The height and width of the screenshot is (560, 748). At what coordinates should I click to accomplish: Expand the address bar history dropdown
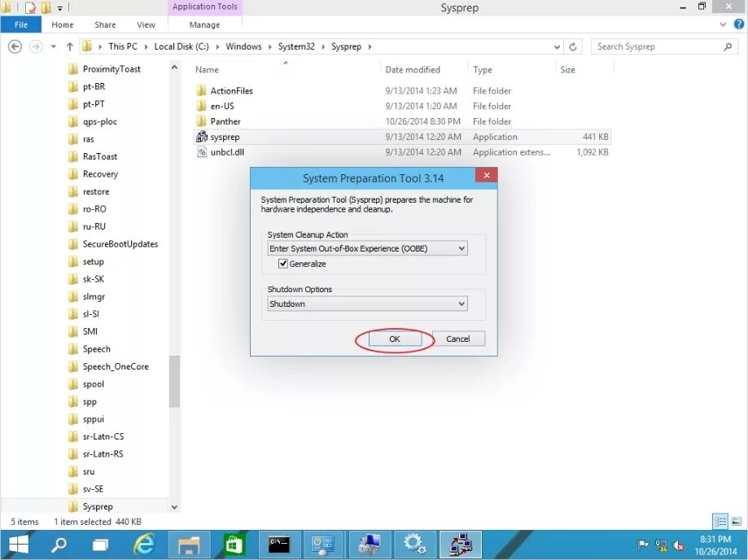click(x=557, y=46)
